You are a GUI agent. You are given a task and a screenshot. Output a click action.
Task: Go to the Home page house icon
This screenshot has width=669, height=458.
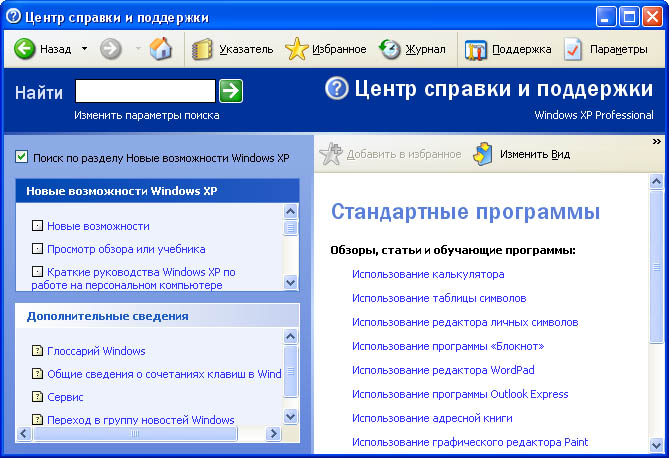tap(161, 48)
